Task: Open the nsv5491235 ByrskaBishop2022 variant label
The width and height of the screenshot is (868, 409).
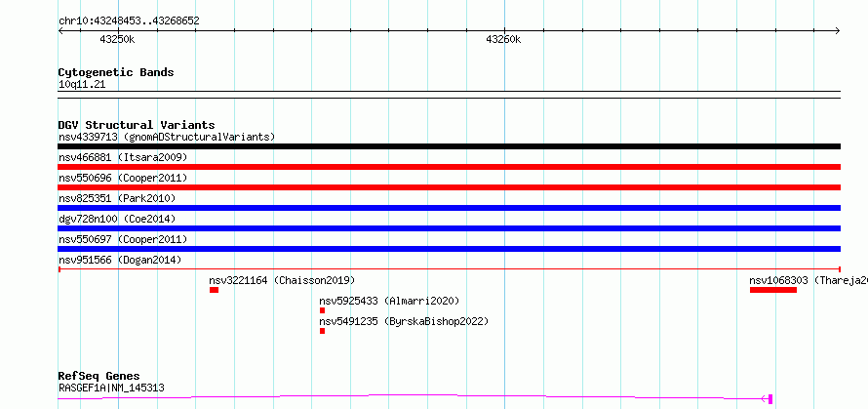Action: pyautogui.click(x=404, y=321)
